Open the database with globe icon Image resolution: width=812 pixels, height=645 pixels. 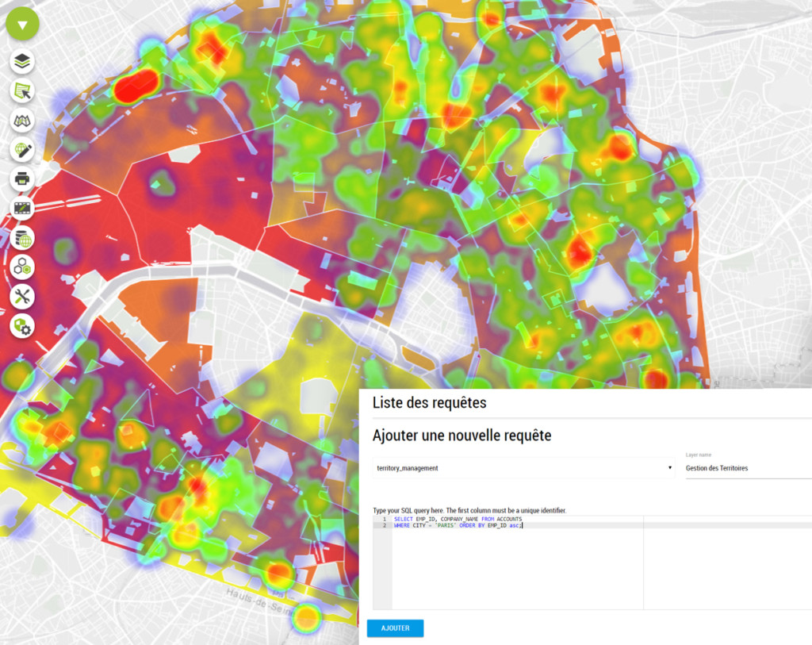click(22, 238)
